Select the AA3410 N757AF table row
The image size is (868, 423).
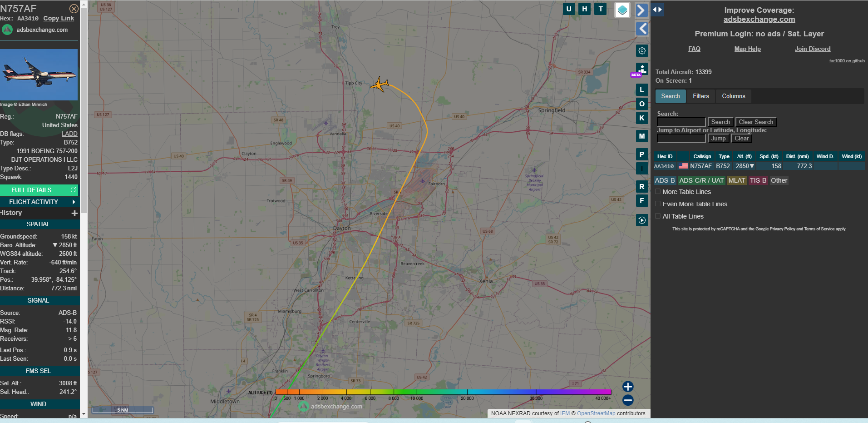[x=759, y=166]
